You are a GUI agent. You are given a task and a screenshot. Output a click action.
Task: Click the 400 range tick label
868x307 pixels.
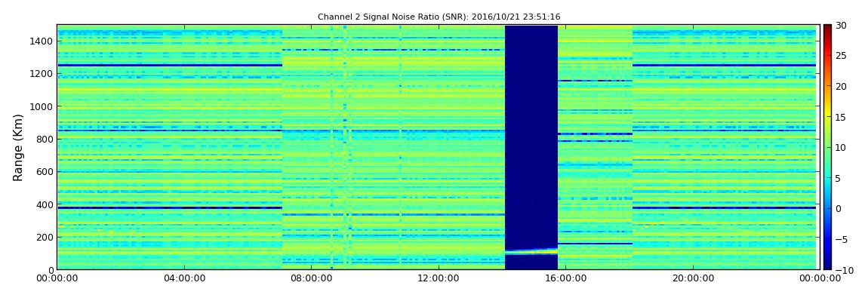click(45, 204)
